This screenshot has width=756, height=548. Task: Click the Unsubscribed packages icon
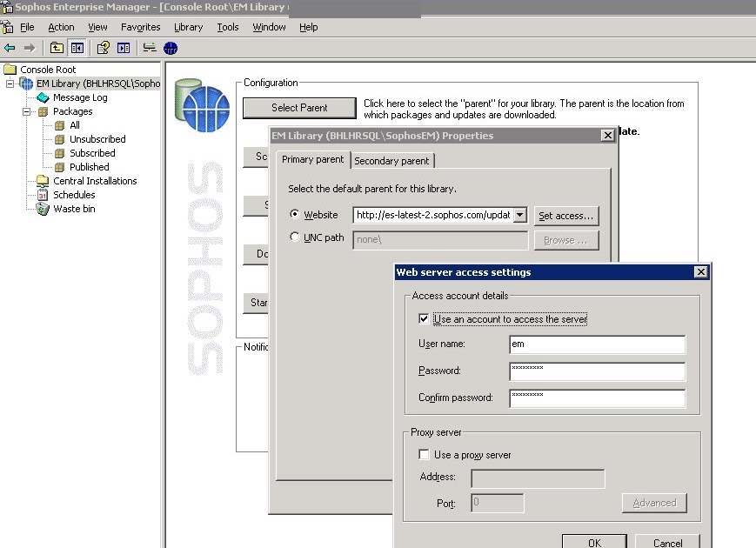[59, 139]
